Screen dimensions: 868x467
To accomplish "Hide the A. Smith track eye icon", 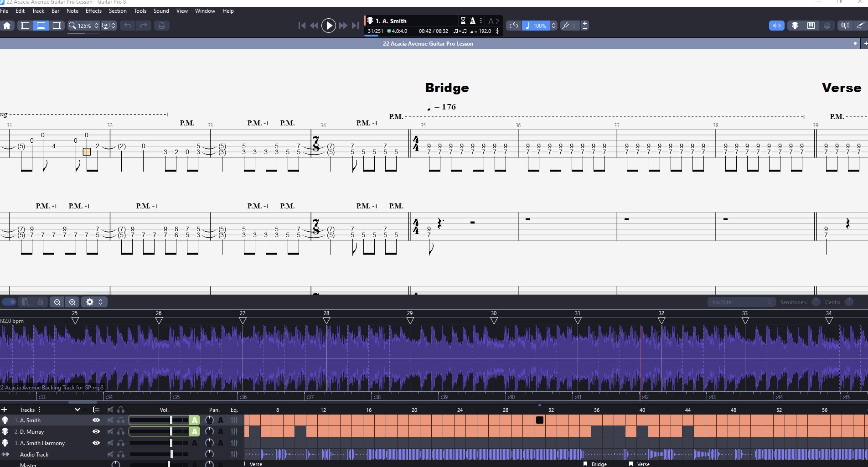I will pos(96,420).
